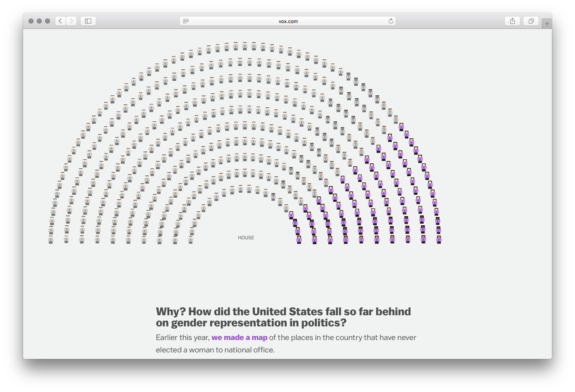The image size is (575, 392).
Task: Select the leftmost figure in the bottom row
Action: (50, 239)
